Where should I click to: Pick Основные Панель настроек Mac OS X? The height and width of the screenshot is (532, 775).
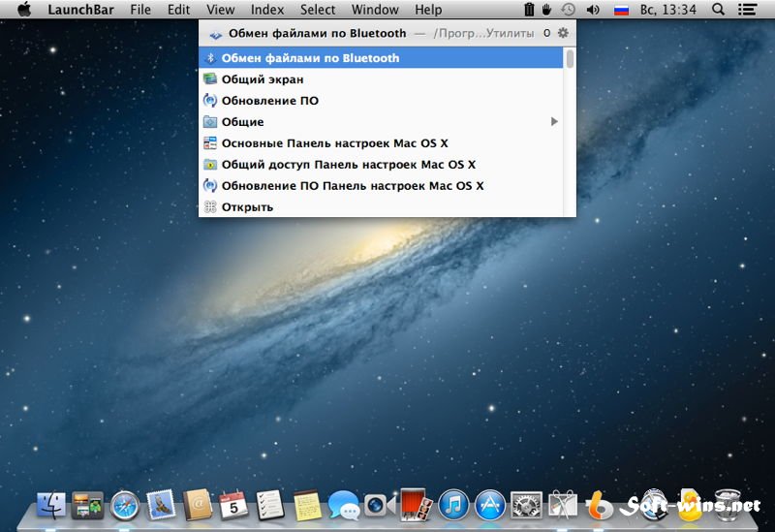click(381, 142)
